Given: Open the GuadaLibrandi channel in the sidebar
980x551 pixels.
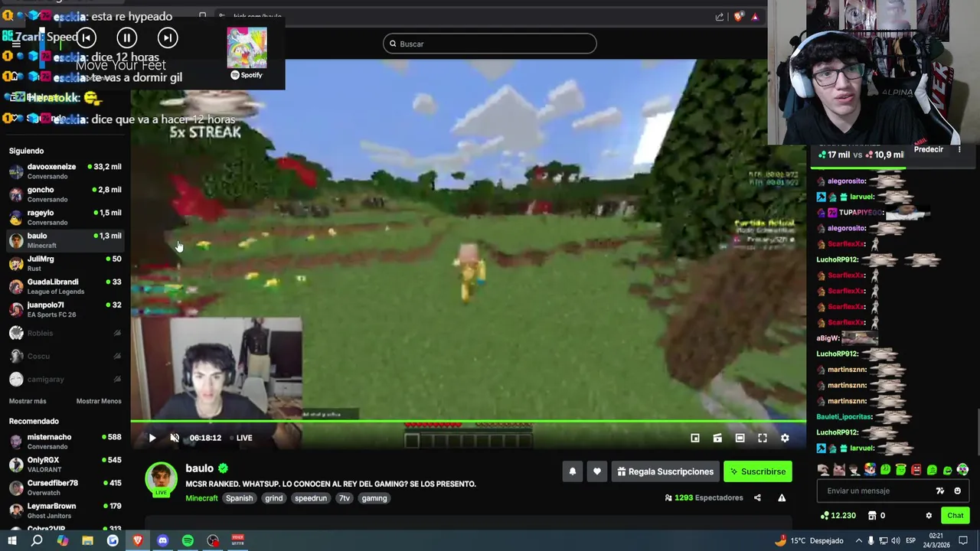Looking at the screenshot, I should click(65, 286).
